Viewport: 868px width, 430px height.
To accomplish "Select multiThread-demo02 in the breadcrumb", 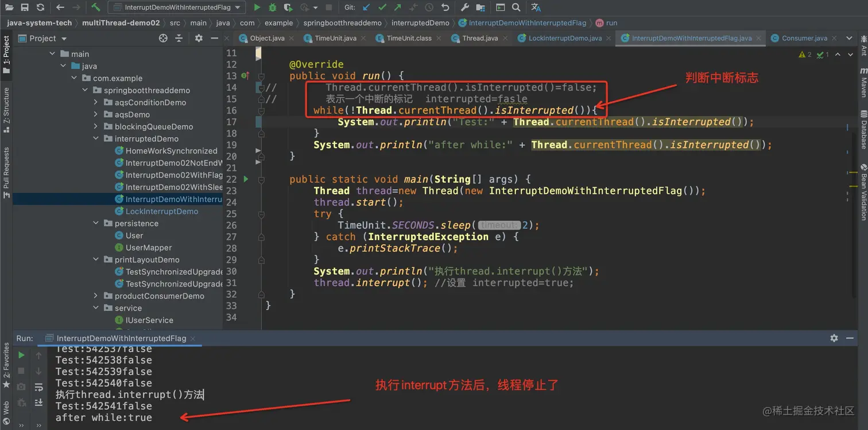I will (121, 23).
